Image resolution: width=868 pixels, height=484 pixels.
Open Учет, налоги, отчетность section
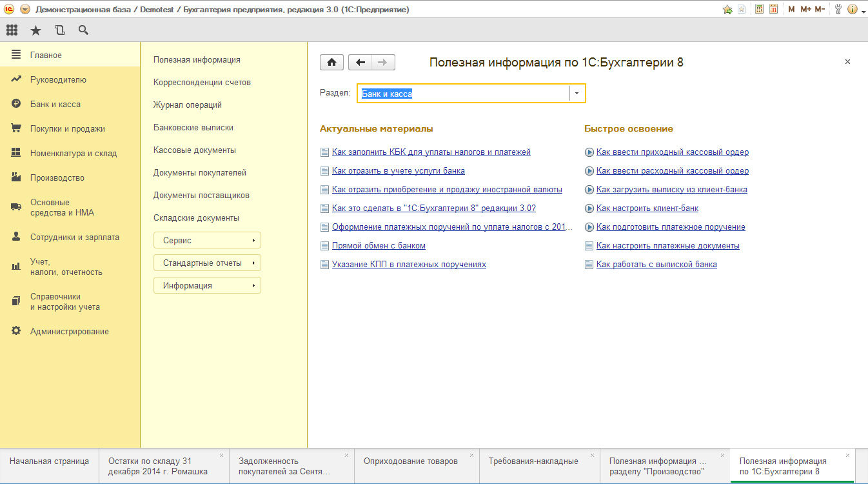coord(70,267)
